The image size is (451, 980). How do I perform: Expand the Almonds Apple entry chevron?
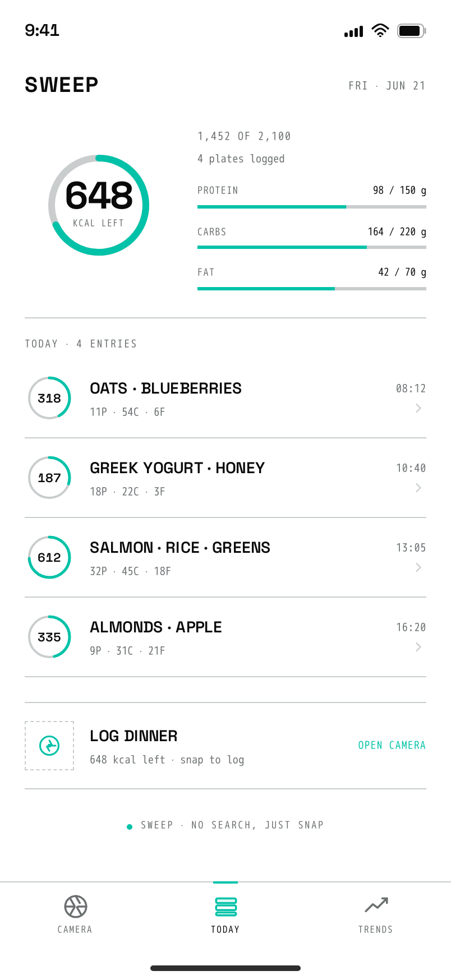point(418,647)
